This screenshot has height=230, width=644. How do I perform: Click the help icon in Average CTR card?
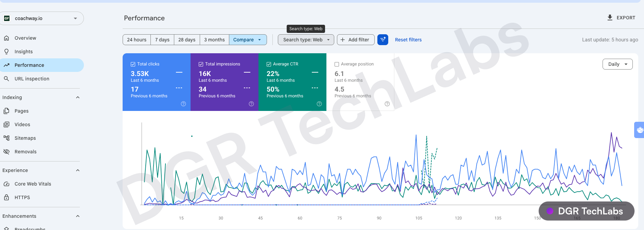coord(319,104)
